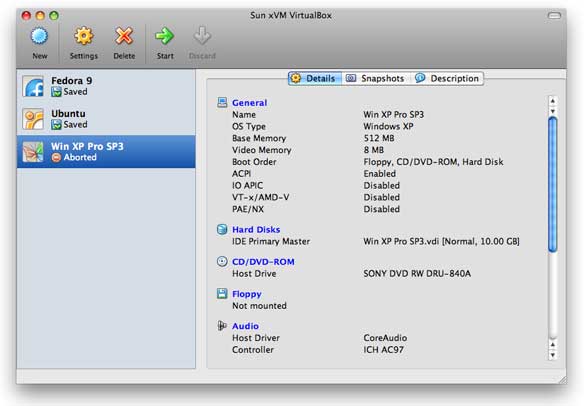584x406 pixels.
Task: Click the 'CoreAudio' host driver value
Action: click(385, 338)
